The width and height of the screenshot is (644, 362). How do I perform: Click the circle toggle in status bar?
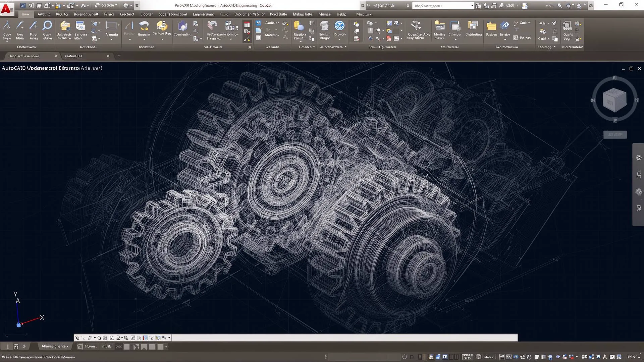405,357
